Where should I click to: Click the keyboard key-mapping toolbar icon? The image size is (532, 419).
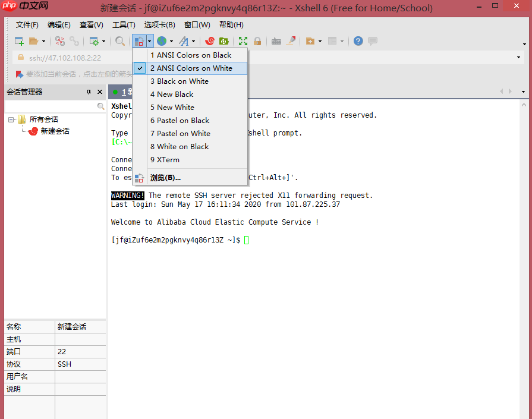276,41
